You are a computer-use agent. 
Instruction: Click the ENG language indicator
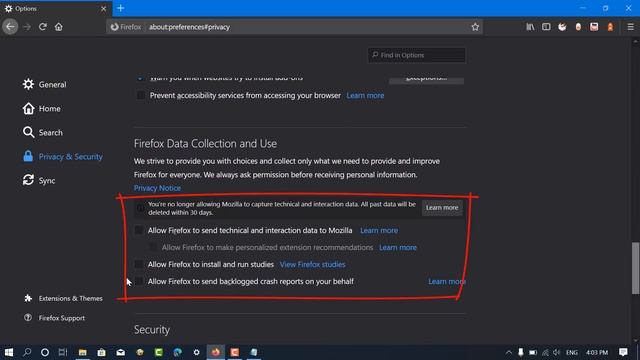coord(572,352)
